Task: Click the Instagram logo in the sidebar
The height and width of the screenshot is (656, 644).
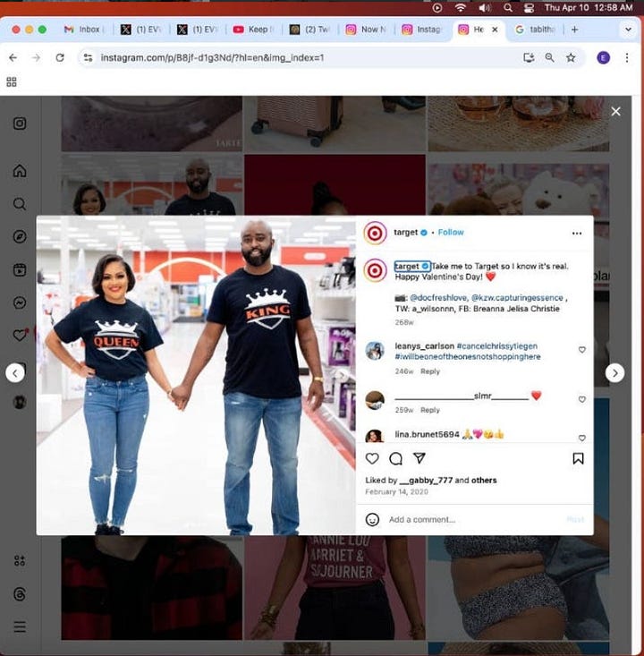Action: click(x=20, y=124)
